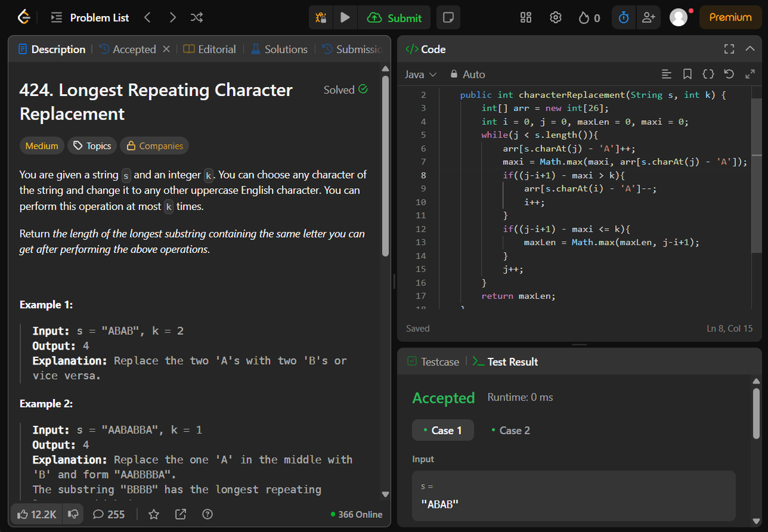
Task: Invite a collaborator with person-plus icon
Action: pos(648,18)
